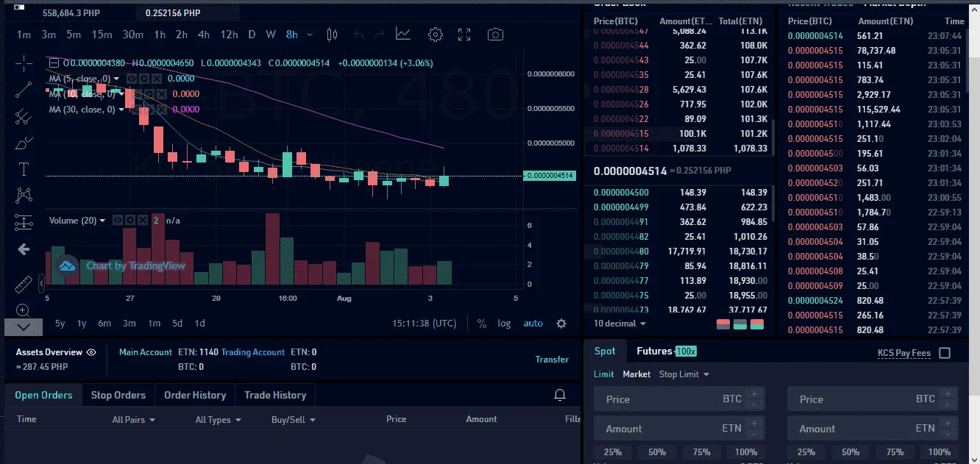Click the undo arrow in chart toolbar
This screenshot has height=464, width=980.
pos(359,35)
